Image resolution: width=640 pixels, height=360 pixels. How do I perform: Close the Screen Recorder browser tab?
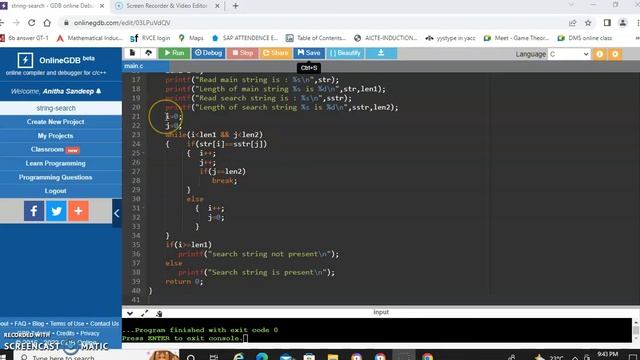[217, 6]
